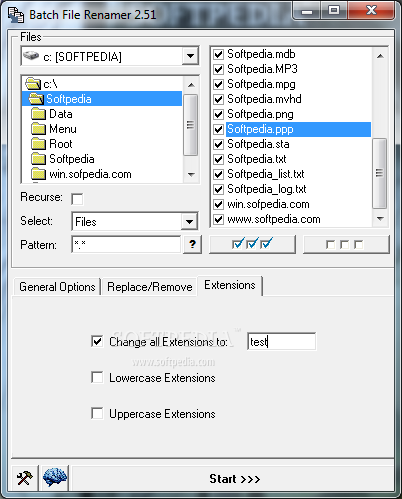Click the Batch File Renamer title icon
The image size is (402, 499).
tap(16, 15)
